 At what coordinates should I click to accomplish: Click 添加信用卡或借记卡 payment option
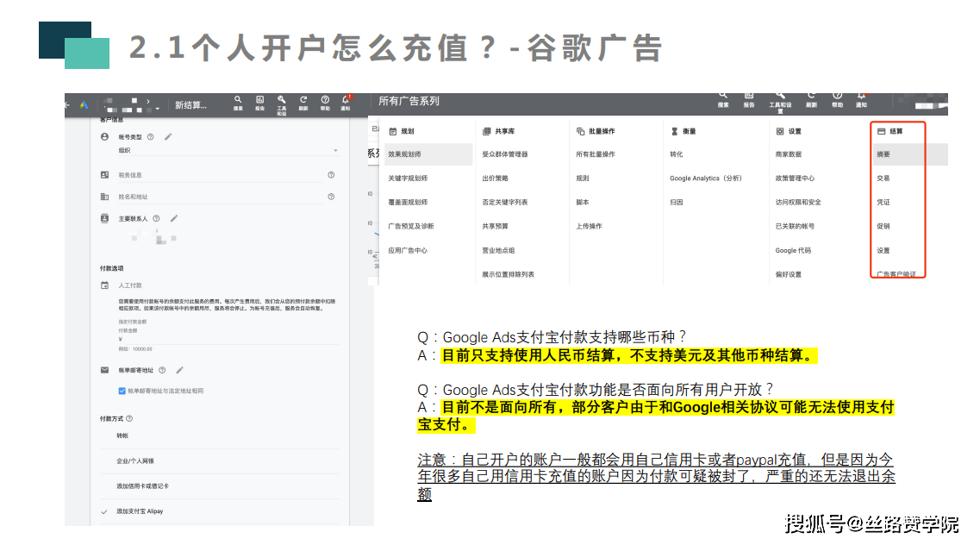pos(143,485)
